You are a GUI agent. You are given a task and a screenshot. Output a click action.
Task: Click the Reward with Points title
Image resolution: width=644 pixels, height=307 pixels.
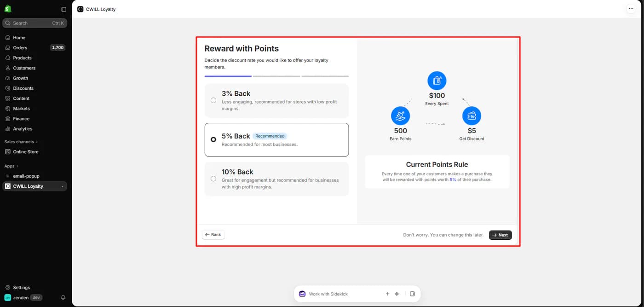[241, 49]
